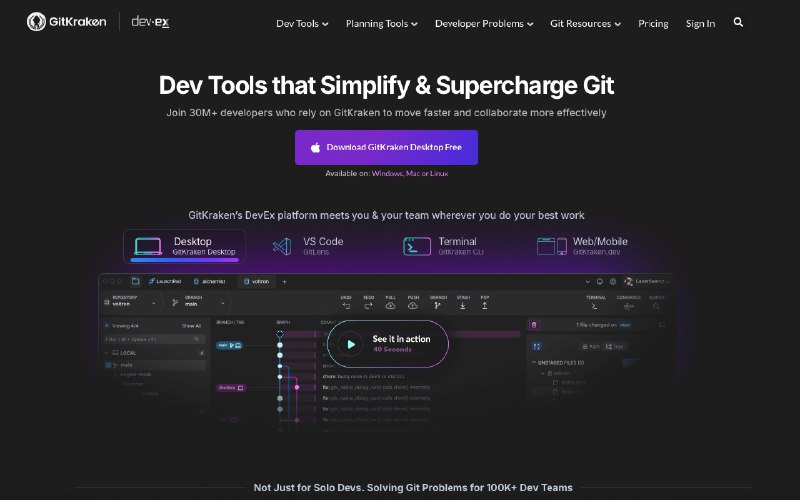Click the notification bell in preview

(600, 282)
